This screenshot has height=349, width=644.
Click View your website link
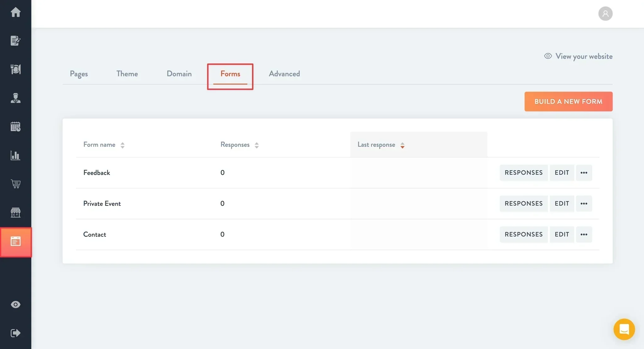click(x=578, y=56)
